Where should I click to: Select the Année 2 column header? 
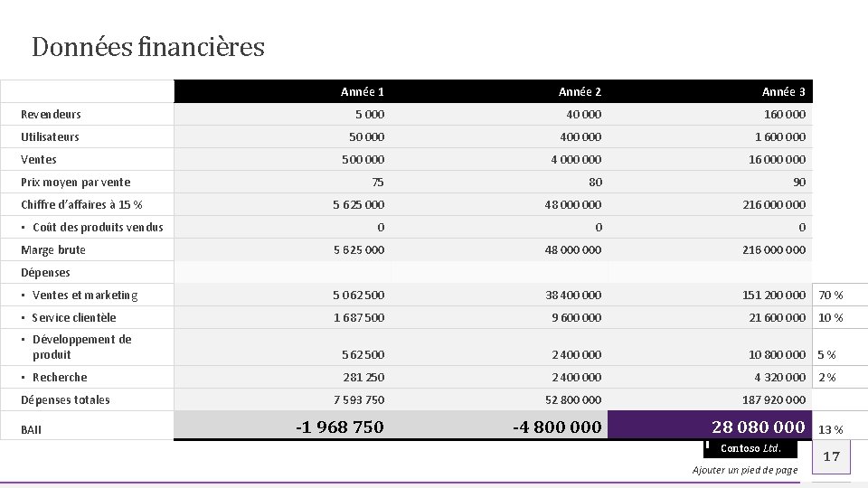coord(580,91)
